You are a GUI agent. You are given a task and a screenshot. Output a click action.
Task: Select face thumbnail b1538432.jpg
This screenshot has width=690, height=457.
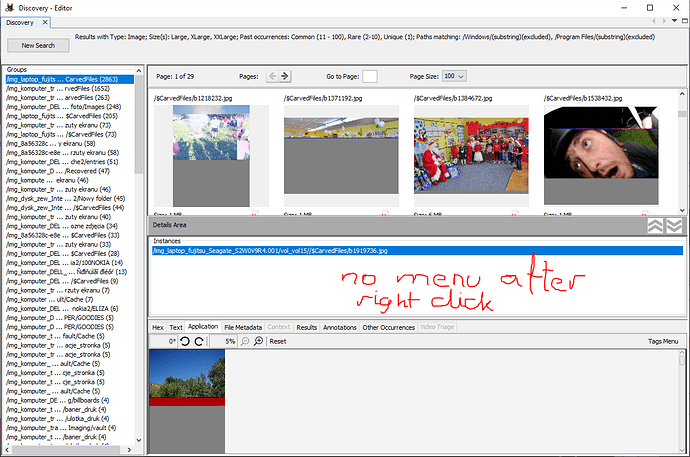tap(601, 156)
